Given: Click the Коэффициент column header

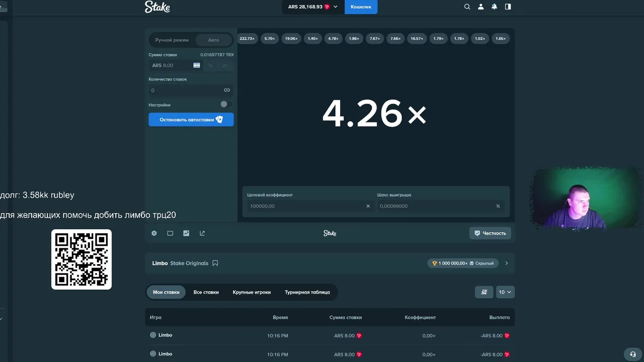Looking at the screenshot, I should (420, 317).
